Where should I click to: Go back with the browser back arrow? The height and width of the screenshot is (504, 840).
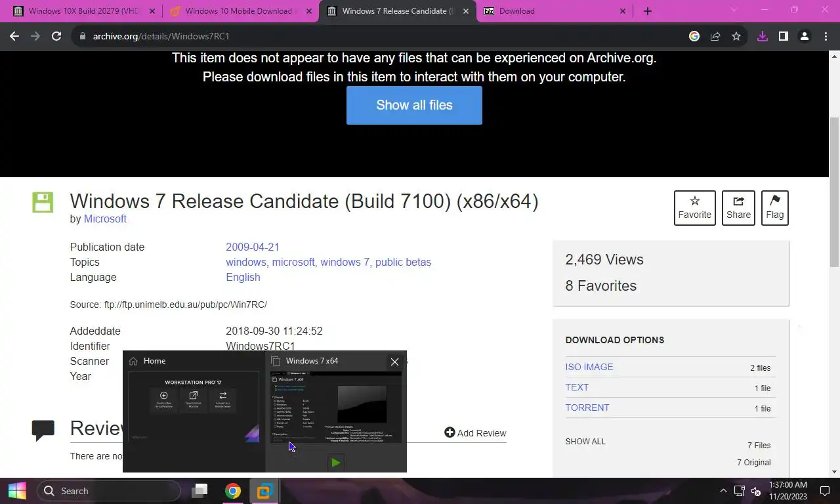[x=14, y=36]
